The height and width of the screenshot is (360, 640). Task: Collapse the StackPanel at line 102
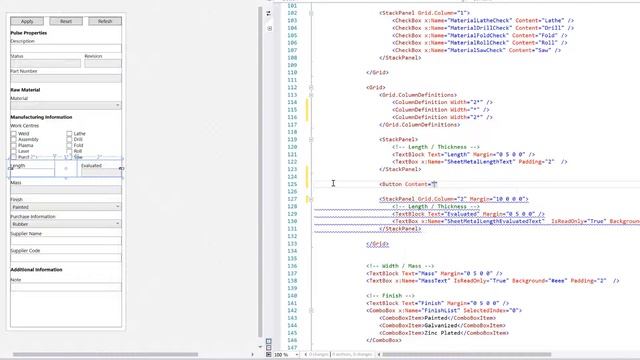point(311,13)
